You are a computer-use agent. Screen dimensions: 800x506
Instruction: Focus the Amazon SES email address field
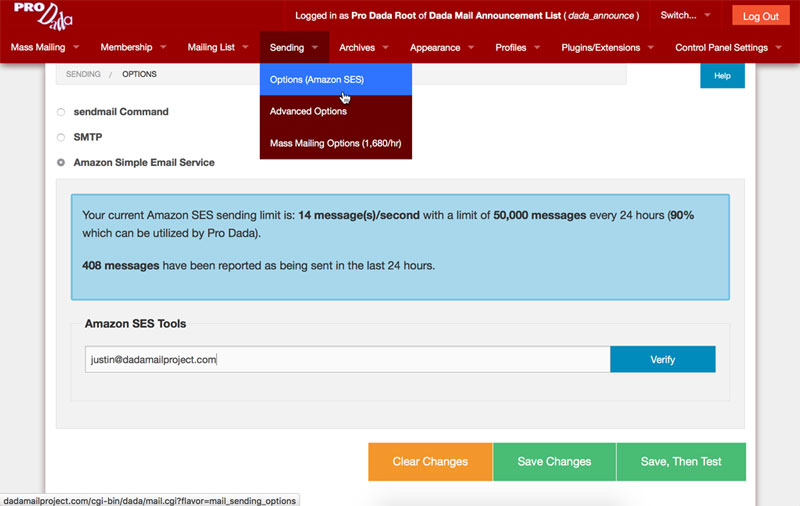pyautogui.click(x=347, y=360)
